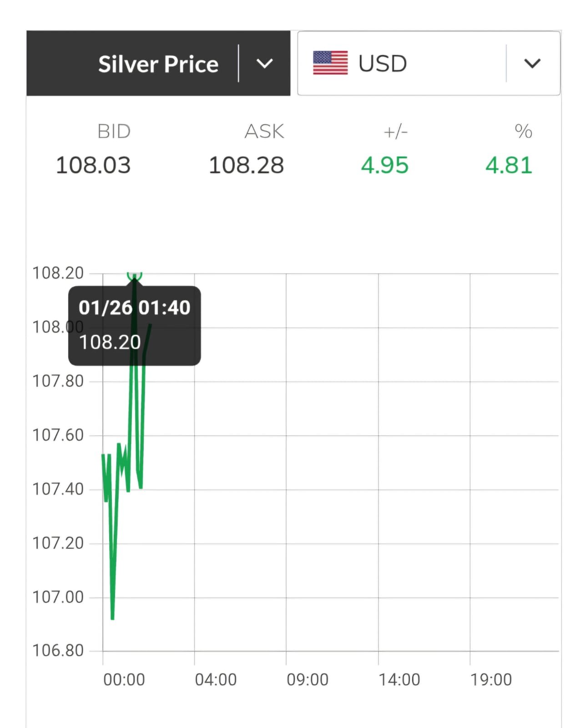Click the +/- column header
565x728 pixels.
pyautogui.click(x=395, y=132)
